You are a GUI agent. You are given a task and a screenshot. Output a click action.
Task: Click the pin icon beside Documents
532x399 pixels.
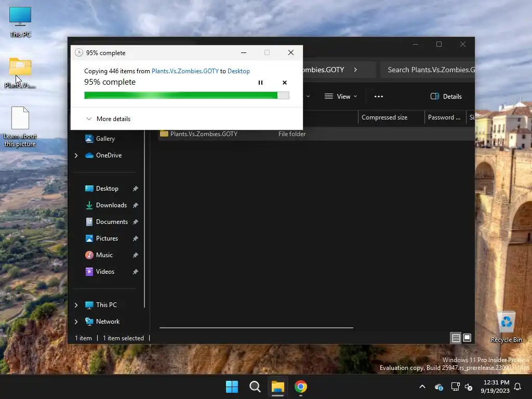click(136, 222)
